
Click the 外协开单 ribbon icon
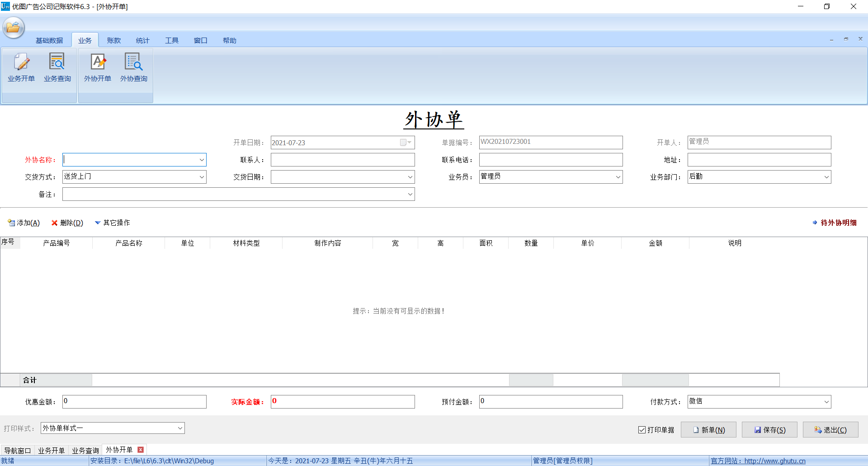point(98,68)
